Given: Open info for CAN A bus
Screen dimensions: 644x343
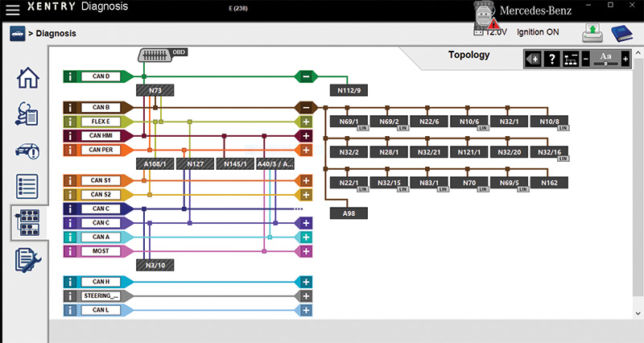Looking at the screenshot, I should 70,237.
